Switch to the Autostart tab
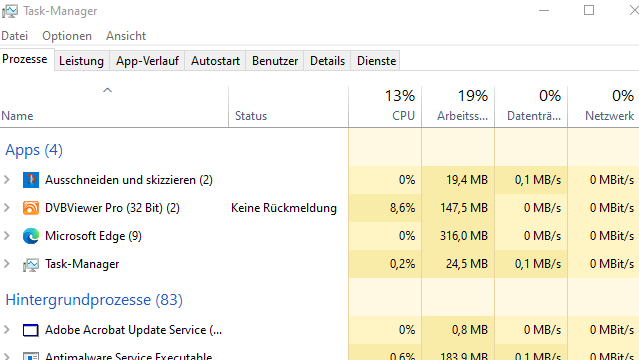 pyautogui.click(x=215, y=61)
